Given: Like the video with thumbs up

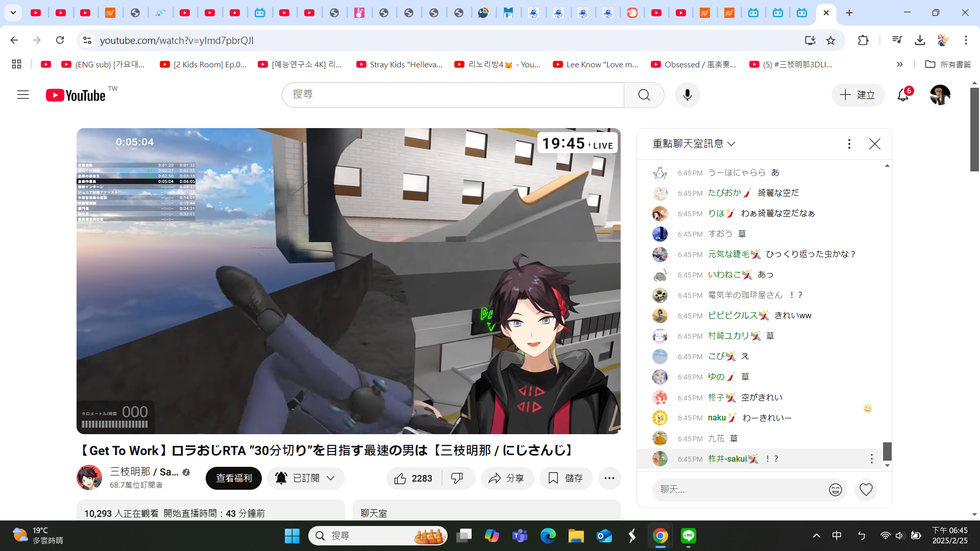Looking at the screenshot, I should 413,479.
